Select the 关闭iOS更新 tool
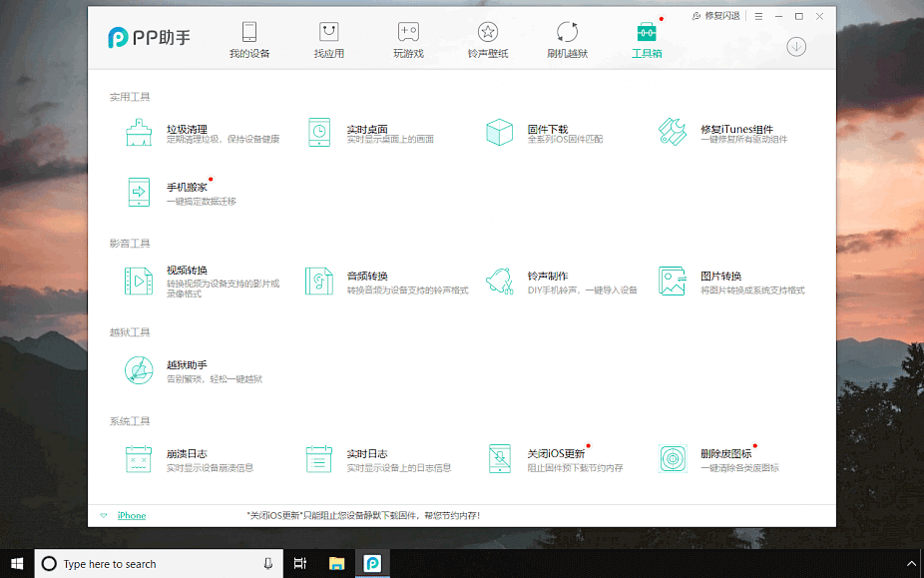Screen dimensions: 924x578 (499, 459)
